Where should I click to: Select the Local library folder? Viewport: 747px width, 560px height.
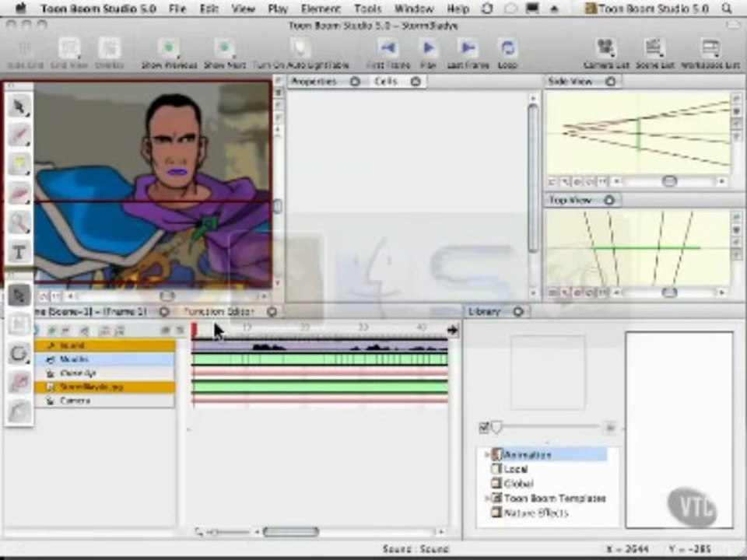[515, 469]
